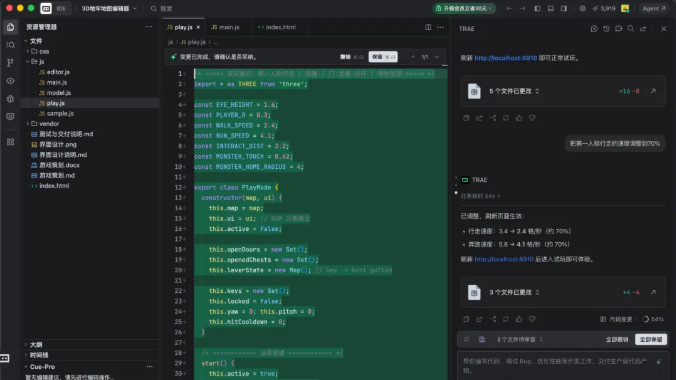Click the user avatar in title bar
Image resolution: width=676 pixels, height=380 pixels.
pyautogui.click(x=625, y=8)
